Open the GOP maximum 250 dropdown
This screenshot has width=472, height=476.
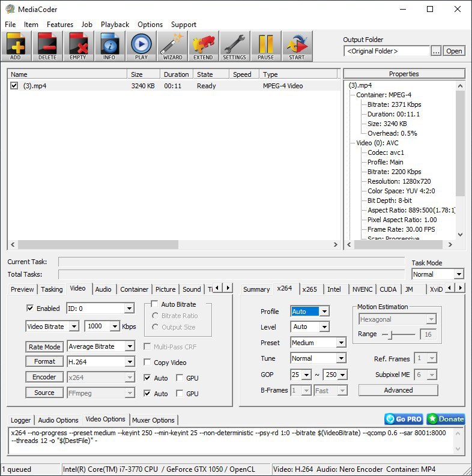pos(335,375)
